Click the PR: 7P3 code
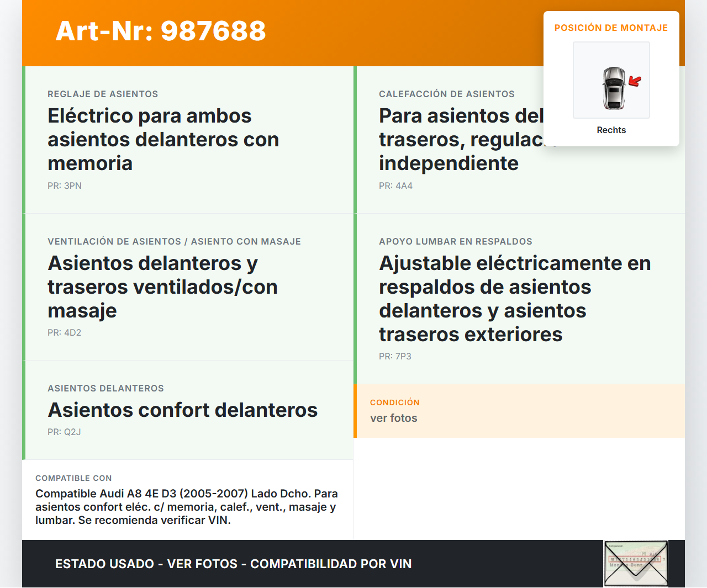The width and height of the screenshot is (707, 588). 395,356
